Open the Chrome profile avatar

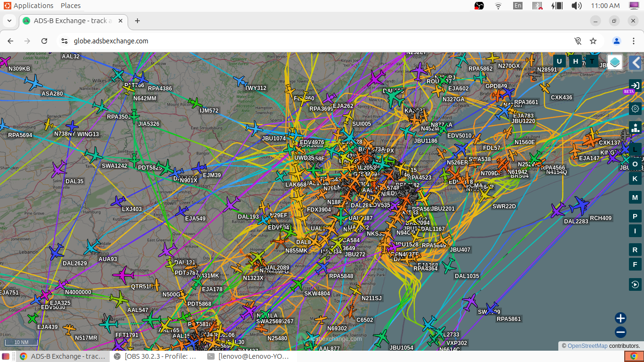click(617, 41)
